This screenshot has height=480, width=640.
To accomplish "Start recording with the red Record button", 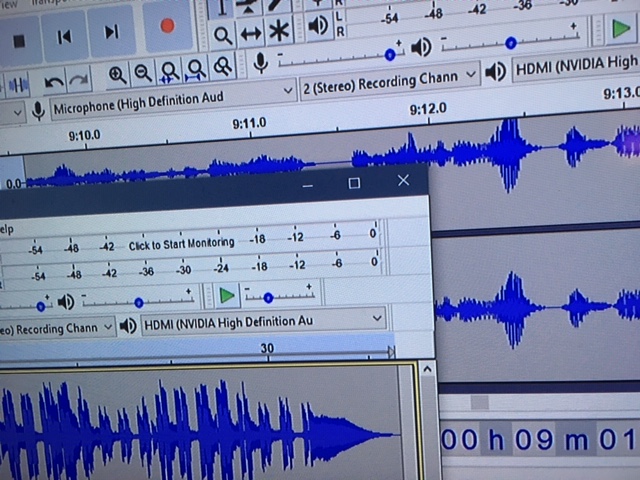I will click(x=166, y=27).
